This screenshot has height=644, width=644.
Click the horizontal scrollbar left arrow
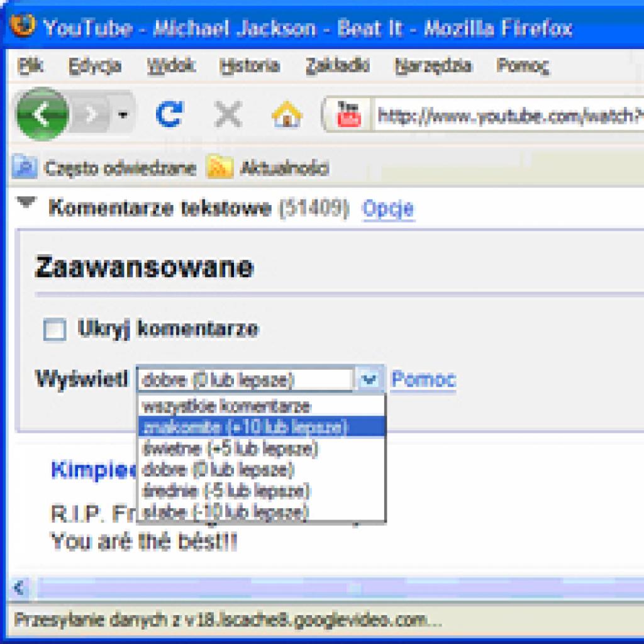(19, 588)
